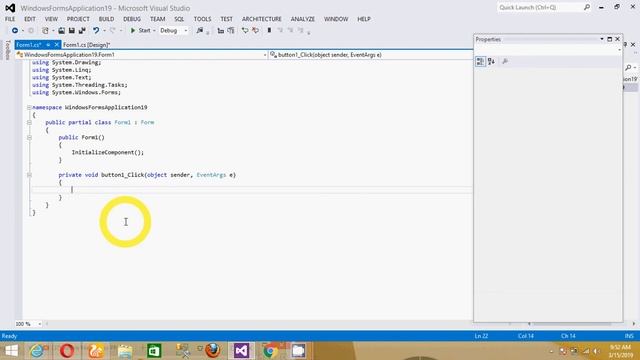Open the HELP menu

tap(364, 19)
